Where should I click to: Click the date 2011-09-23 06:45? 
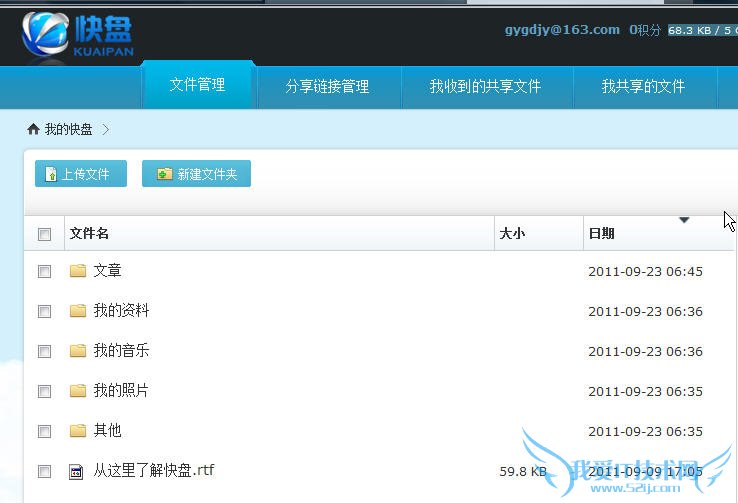tap(645, 271)
